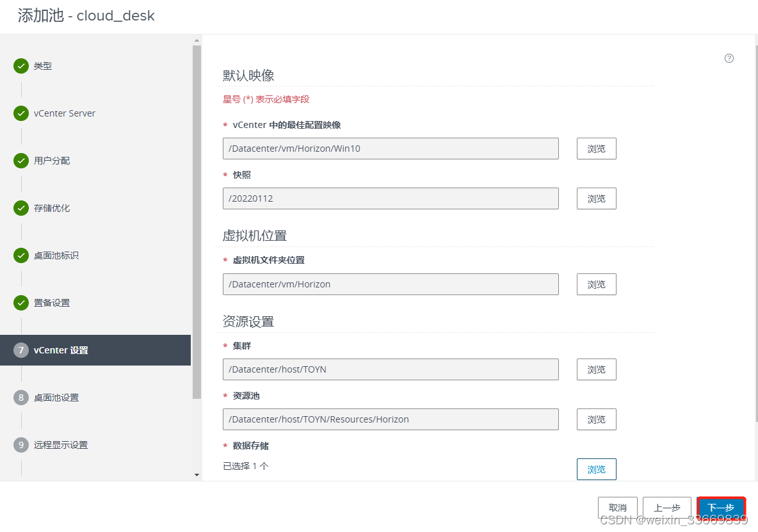Click the green checkmark beside vCenter Server

[21, 113]
